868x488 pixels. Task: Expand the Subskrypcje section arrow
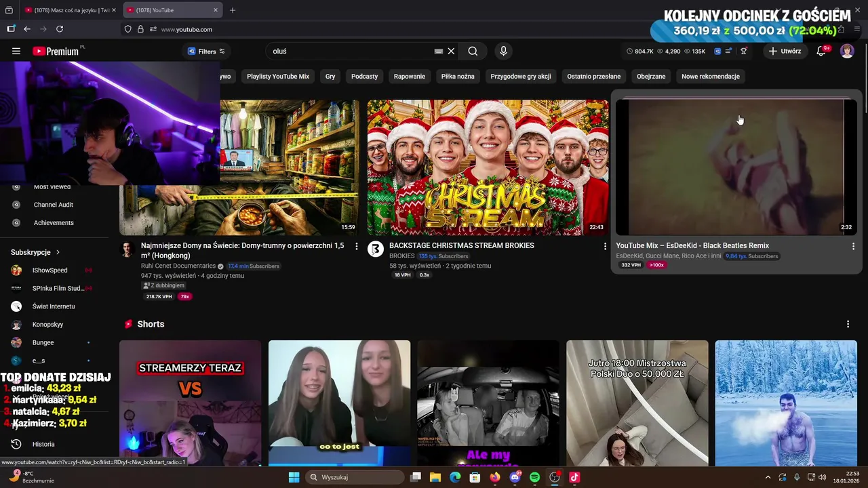[58, 252]
